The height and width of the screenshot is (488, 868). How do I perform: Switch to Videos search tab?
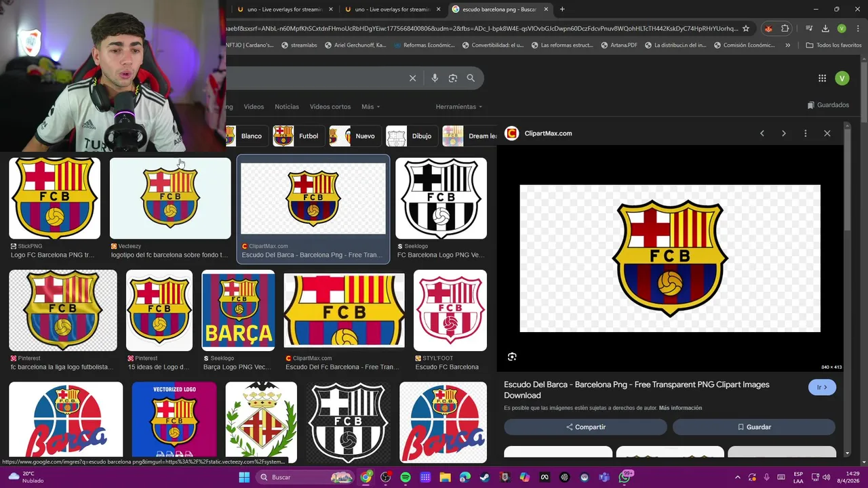coord(254,106)
